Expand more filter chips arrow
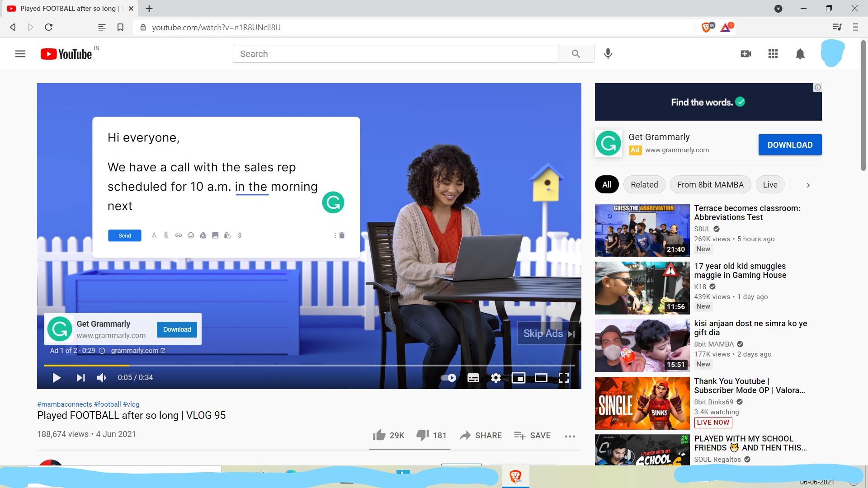This screenshot has width=868, height=488. [808, 185]
